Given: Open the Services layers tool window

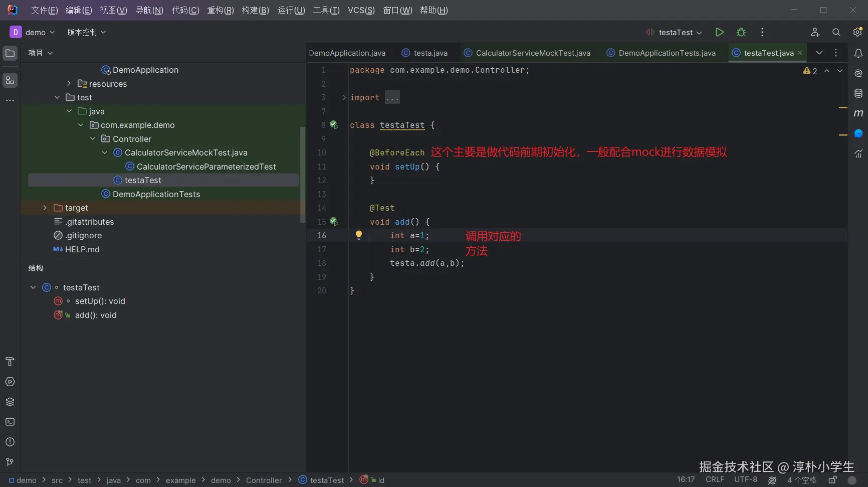Looking at the screenshot, I should tap(10, 402).
